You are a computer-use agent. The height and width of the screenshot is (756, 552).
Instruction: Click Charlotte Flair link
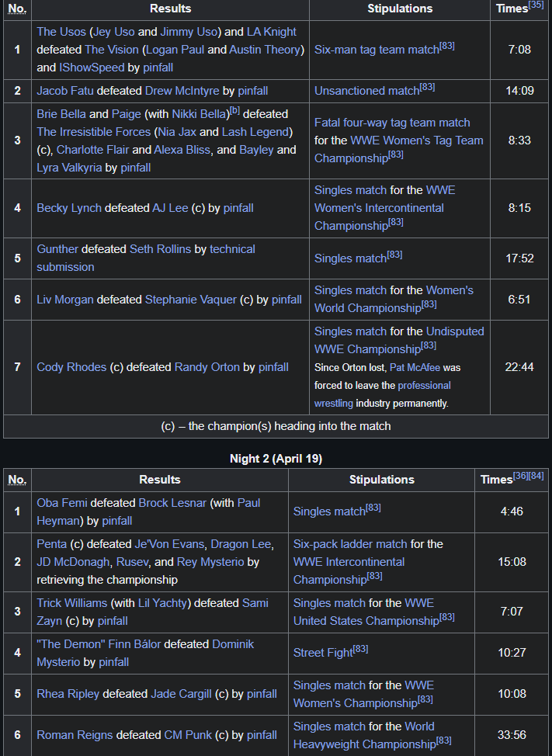pos(92,150)
